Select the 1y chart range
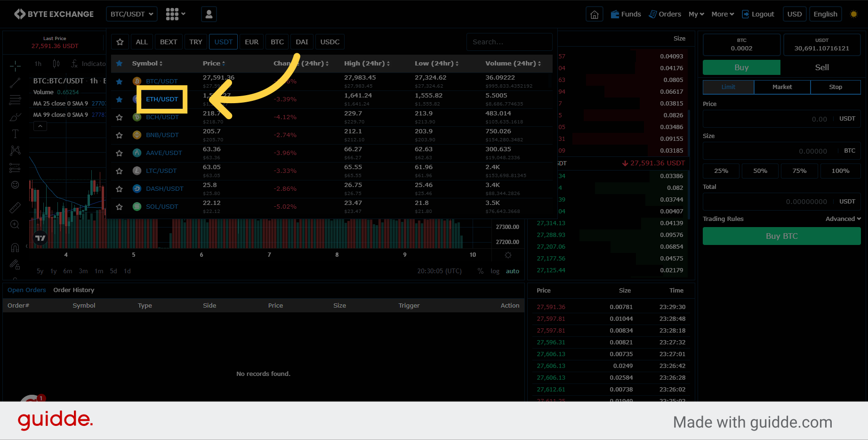The width and height of the screenshot is (868, 440). tap(54, 271)
